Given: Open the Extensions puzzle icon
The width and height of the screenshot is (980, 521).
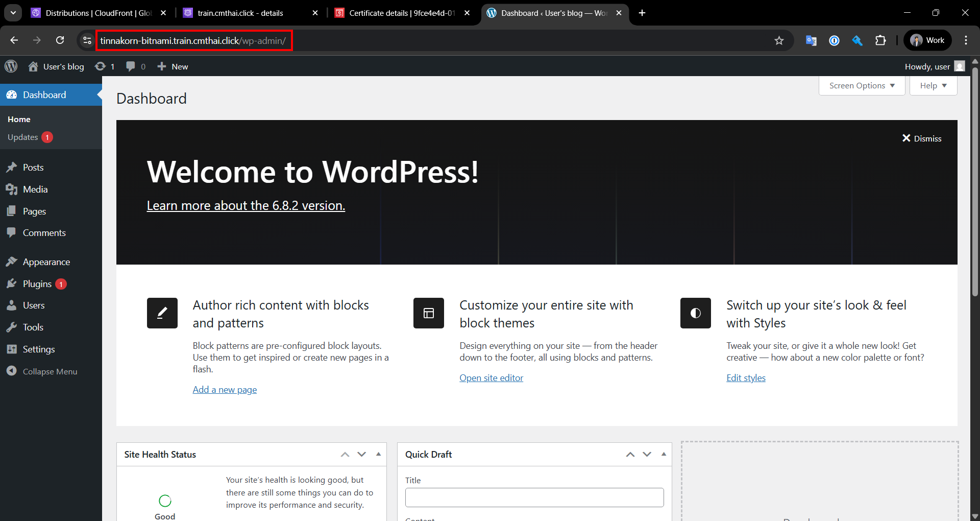Looking at the screenshot, I should 880,40.
